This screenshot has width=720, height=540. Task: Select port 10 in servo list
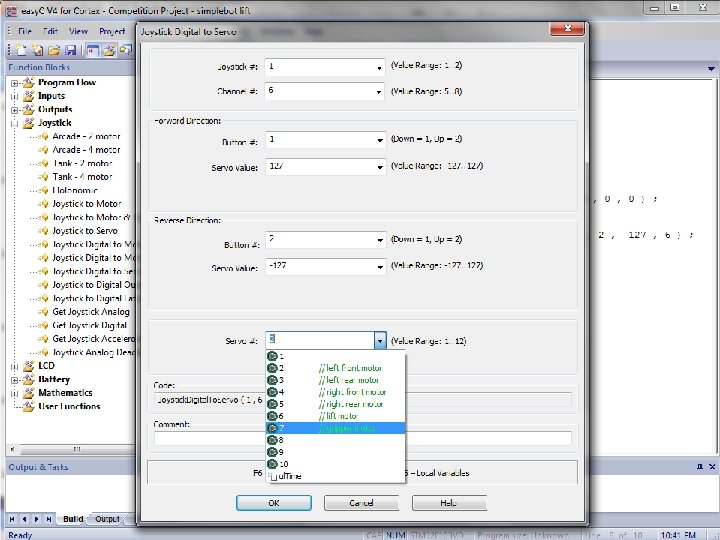pos(336,464)
